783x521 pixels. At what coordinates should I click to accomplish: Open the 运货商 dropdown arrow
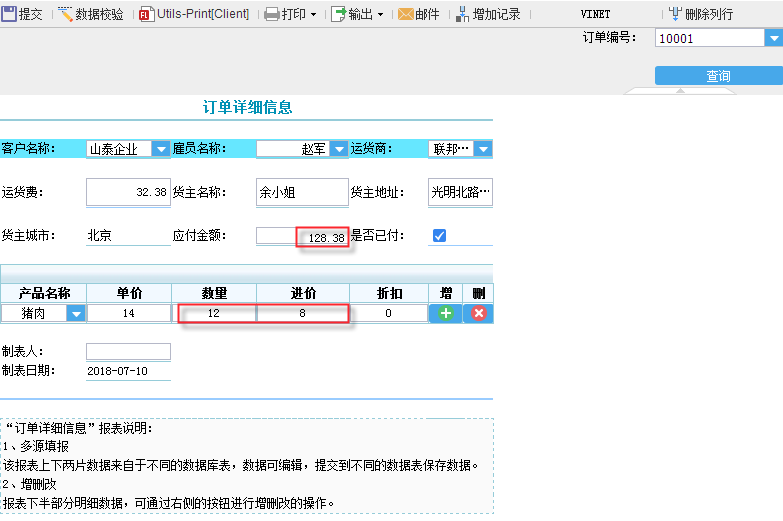click(x=483, y=148)
